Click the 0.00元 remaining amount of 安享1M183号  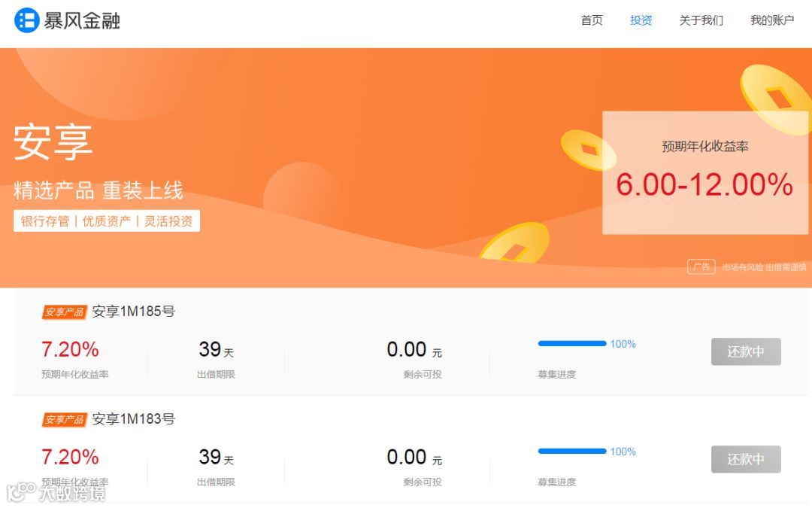[414, 458]
